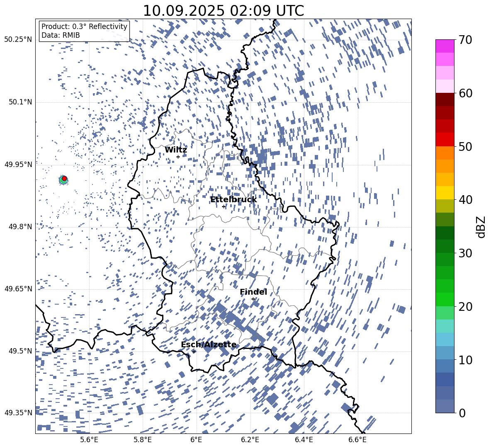The height and width of the screenshot is (448, 491).
Task: Click the 'Product: 0.3° Reflectivity' text
Action: click(x=84, y=27)
